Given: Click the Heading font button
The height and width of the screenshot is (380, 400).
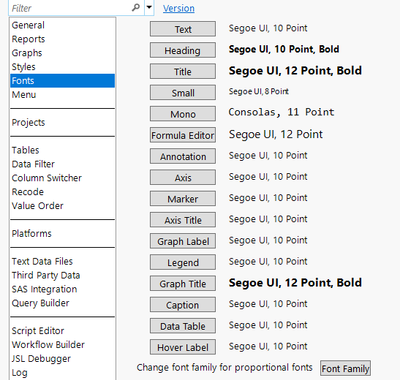Looking at the screenshot, I should 183,50.
